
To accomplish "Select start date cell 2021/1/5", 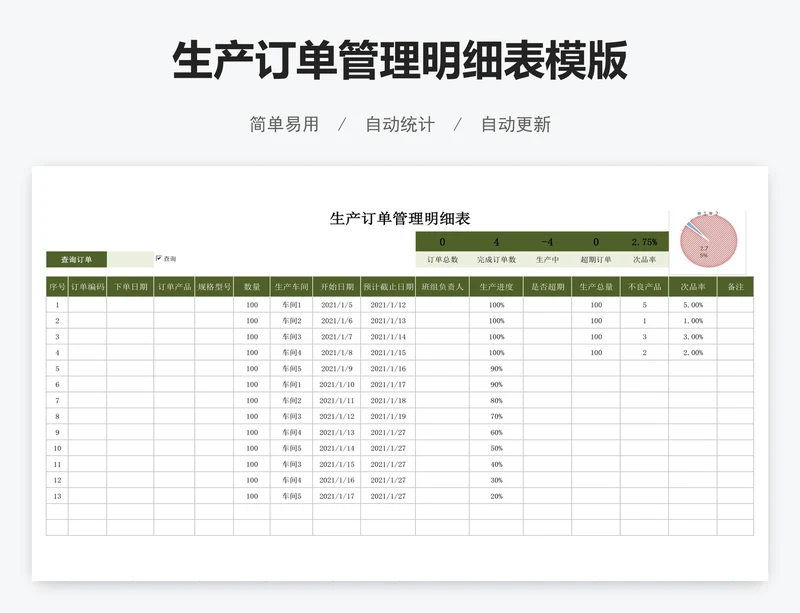I will pos(337,305).
